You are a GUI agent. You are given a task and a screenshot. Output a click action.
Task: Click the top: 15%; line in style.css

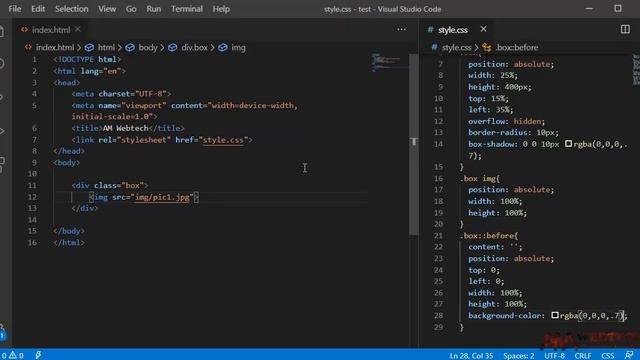pos(488,98)
